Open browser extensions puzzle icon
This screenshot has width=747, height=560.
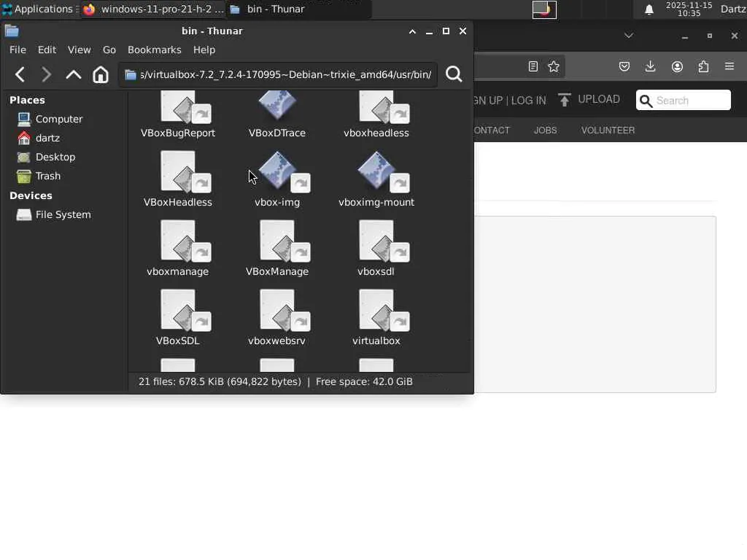click(703, 66)
